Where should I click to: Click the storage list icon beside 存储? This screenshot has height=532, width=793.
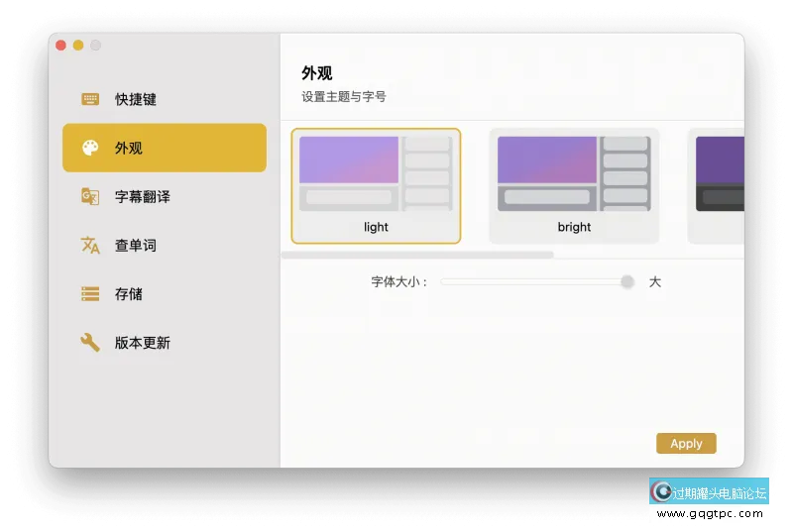tap(90, 293)
